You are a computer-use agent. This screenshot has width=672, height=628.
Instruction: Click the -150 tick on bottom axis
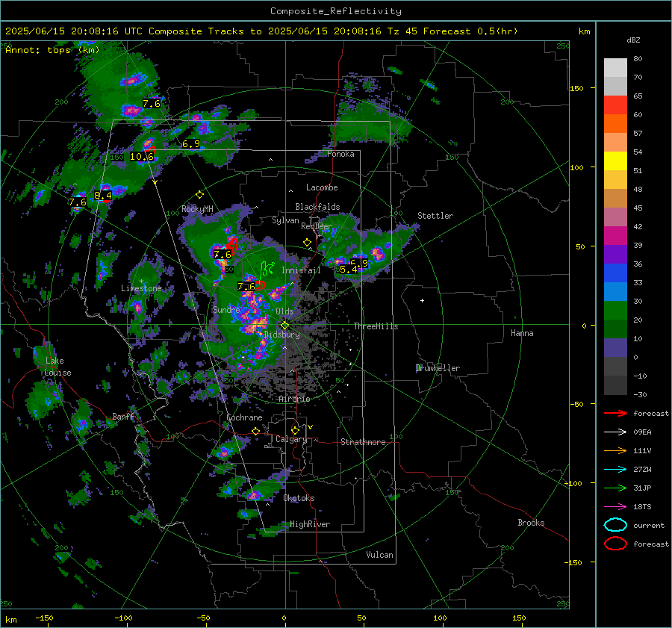coord(44,618)
